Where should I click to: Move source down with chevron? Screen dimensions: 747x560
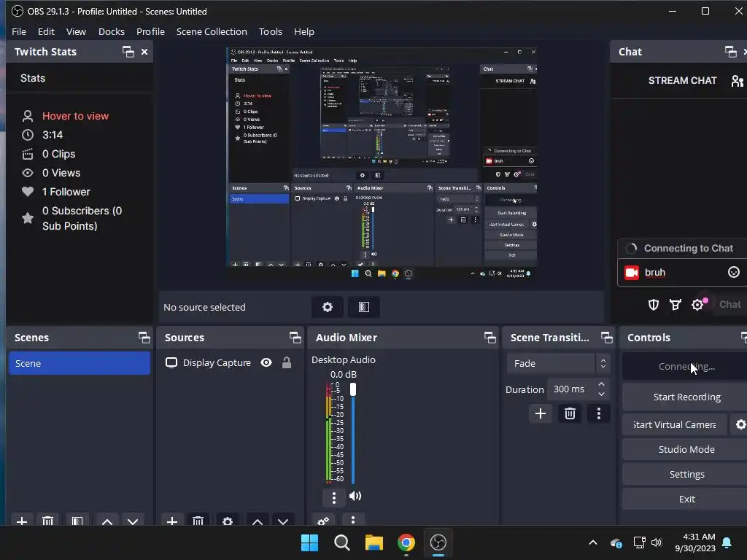click(283, 521)
